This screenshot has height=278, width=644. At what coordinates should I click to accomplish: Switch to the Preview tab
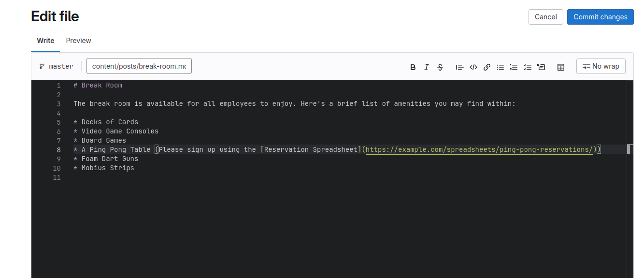tap(78, 41)
